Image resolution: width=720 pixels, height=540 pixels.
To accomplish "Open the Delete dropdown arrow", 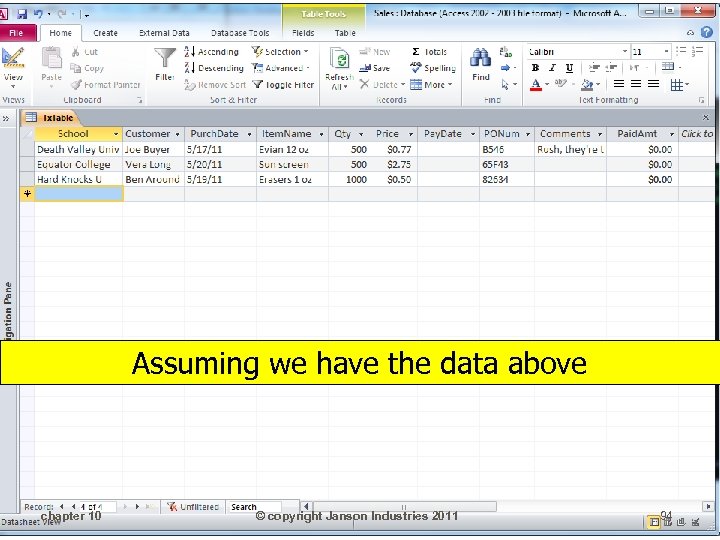I will point(403,84).
